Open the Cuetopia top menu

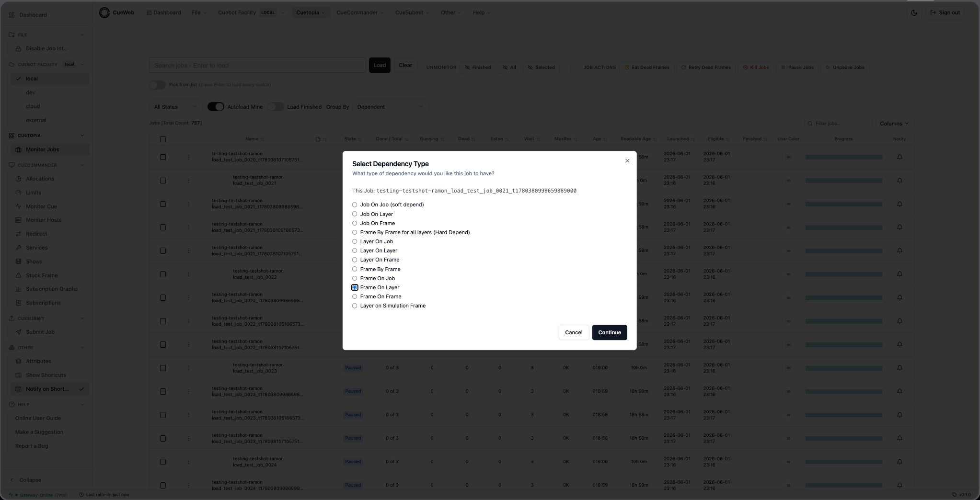click(311, 12)
